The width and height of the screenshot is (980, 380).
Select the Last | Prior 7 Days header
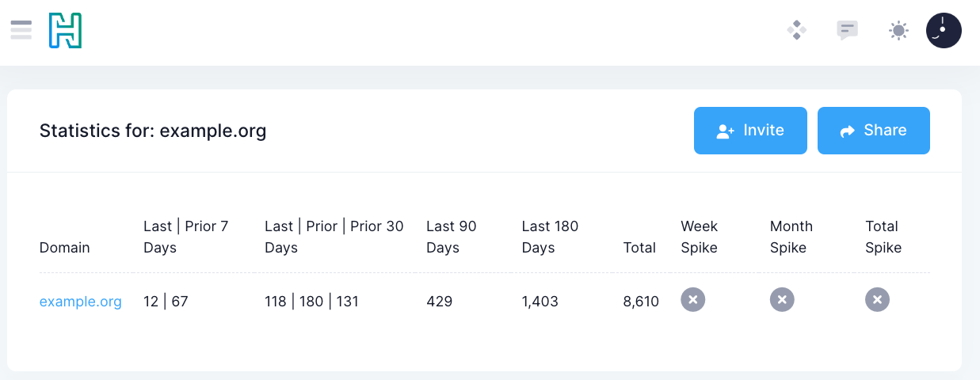(185, 237)
